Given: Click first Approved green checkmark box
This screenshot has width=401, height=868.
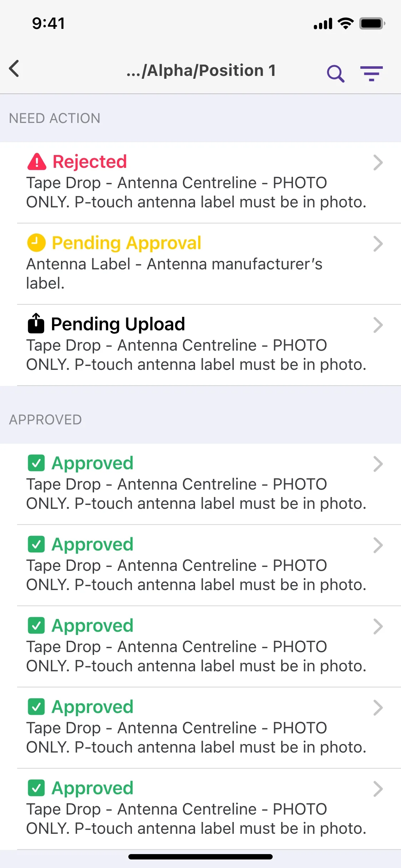Looking at the screenshot, I should coord(36,463).
